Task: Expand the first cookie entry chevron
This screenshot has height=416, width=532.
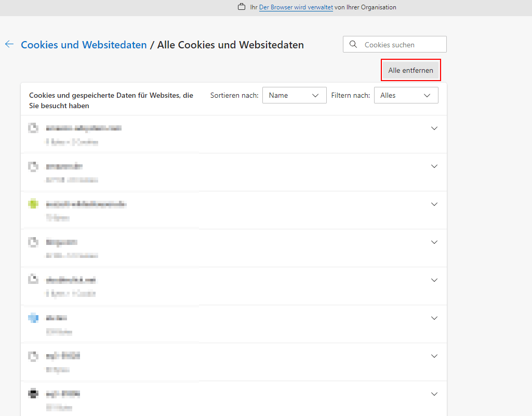Action: tap(434, 128)
